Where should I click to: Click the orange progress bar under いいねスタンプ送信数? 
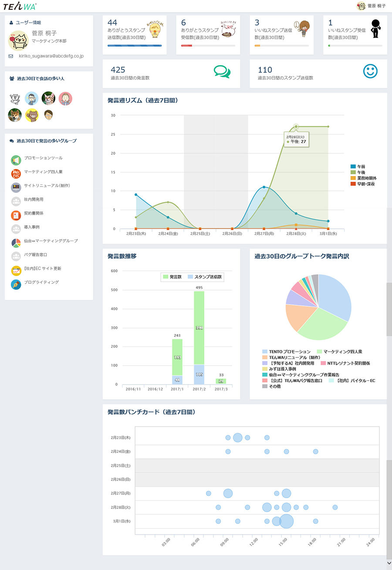(x=257, y=45)
